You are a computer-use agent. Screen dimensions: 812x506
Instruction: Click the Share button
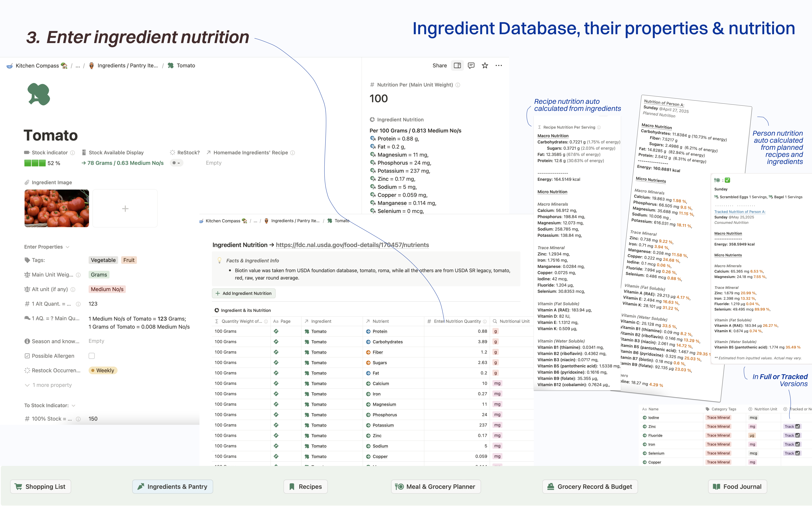click(x=440, y=66)
